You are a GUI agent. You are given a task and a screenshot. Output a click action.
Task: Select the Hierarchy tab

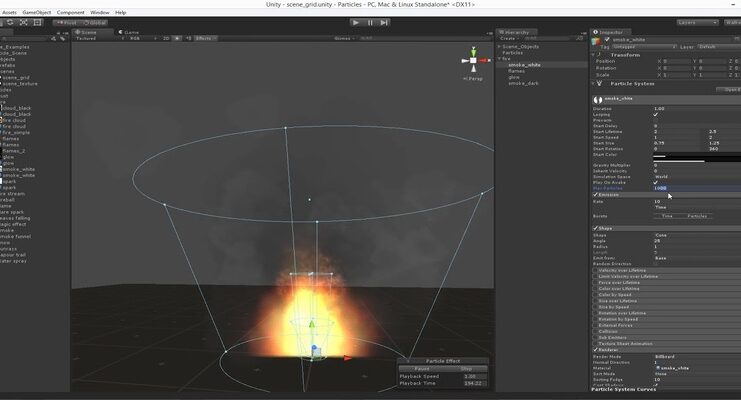click(516, 32)
